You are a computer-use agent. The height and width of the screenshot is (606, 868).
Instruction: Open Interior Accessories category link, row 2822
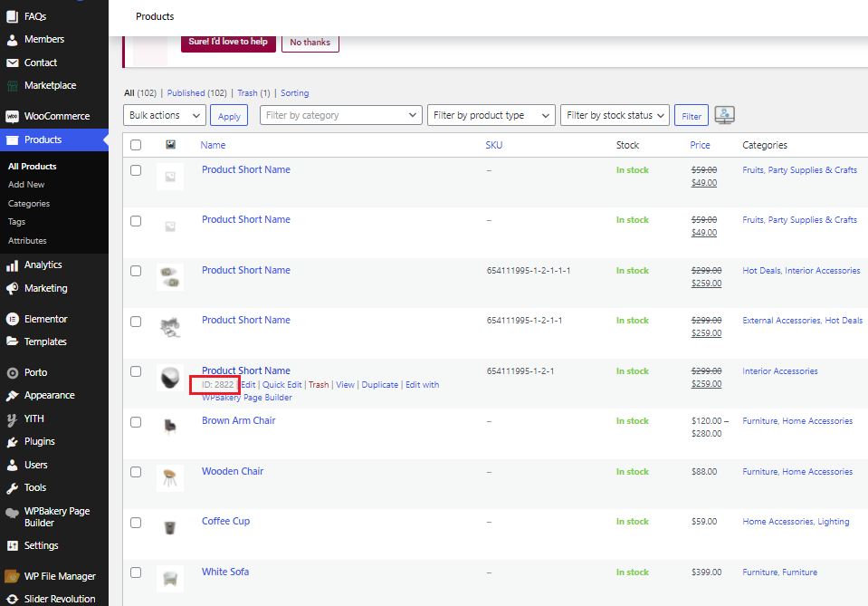click(780, 371)
